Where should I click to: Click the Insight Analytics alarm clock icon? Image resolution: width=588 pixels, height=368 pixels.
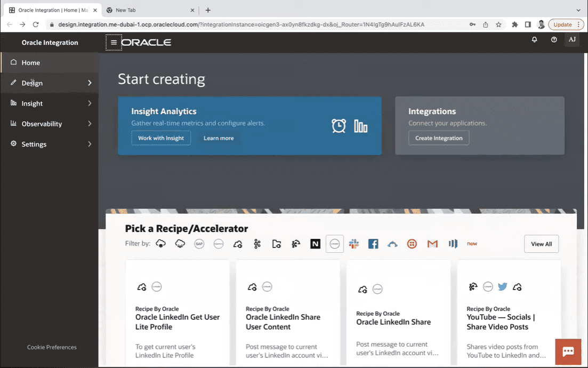pyautogui.click(x=339, y=126)
